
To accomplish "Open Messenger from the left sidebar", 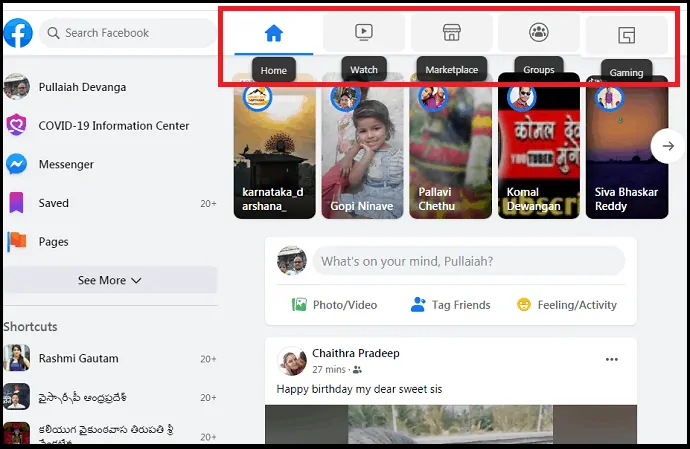I will (x=66, y=164).
